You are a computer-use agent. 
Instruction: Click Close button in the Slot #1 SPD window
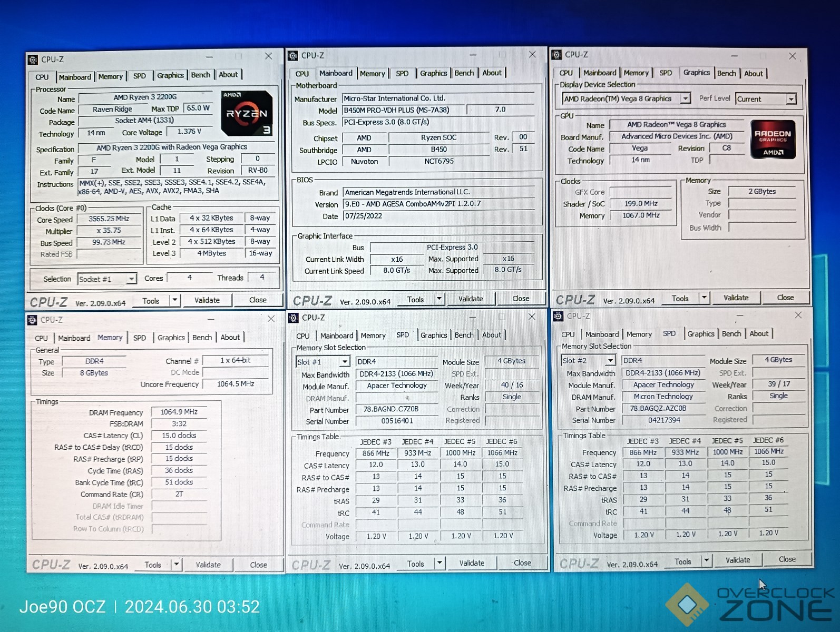522,563
